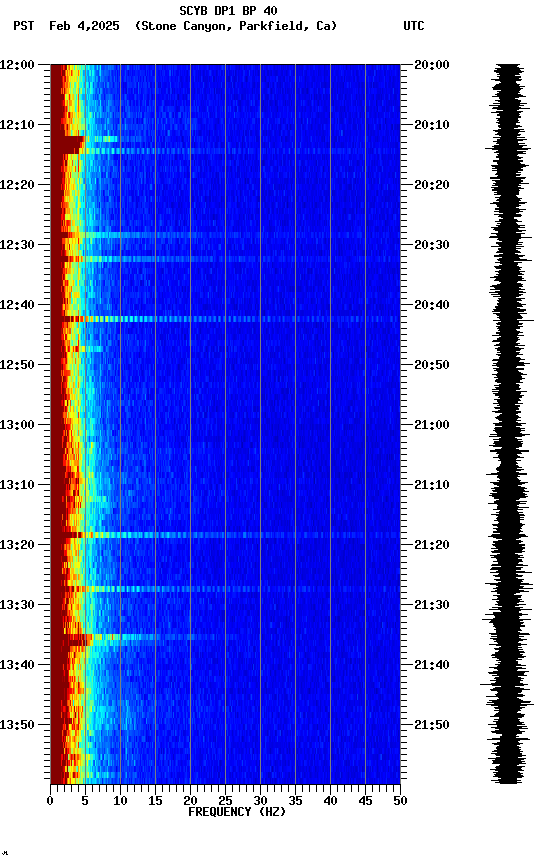Click the '12:50' PST time label
This screenshot has height=864, width=552.
click(17, 365)
